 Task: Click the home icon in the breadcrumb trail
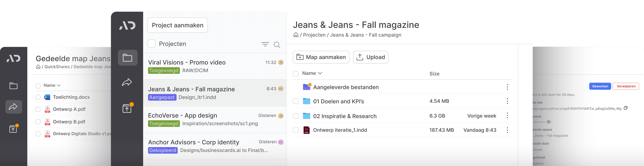pyautogui.click(x=296, y=35)
